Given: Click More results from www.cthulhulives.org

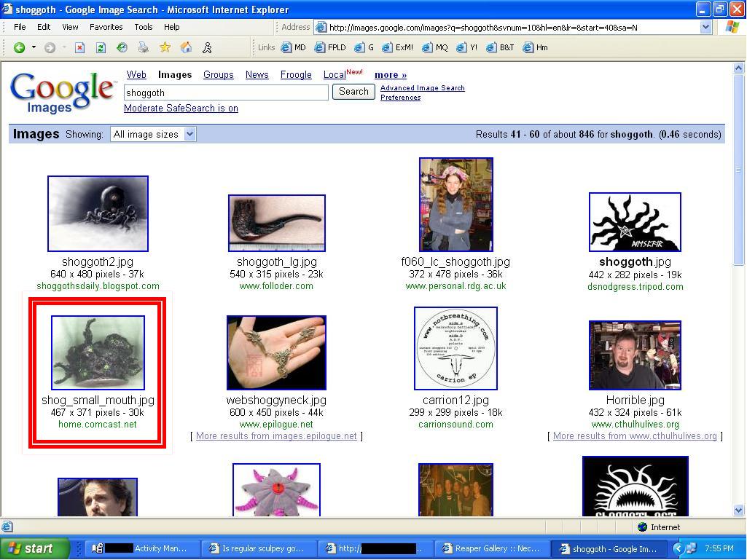Looking at the screenshot, I should [635, 435].
